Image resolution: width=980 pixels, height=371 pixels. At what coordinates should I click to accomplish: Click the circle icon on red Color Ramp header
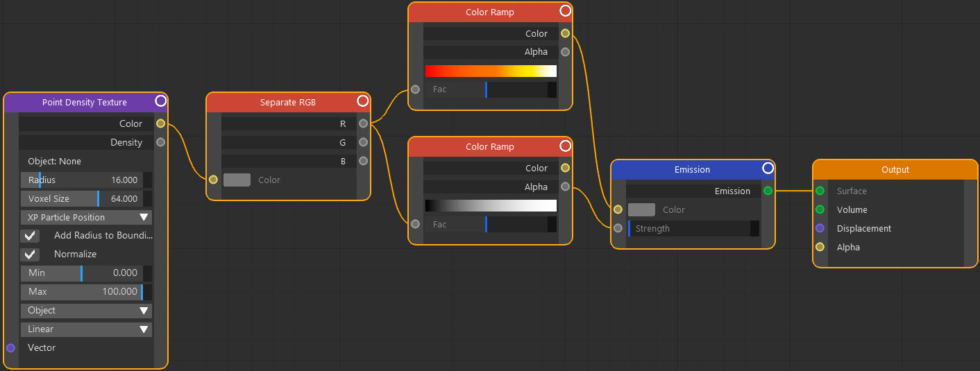565,11
